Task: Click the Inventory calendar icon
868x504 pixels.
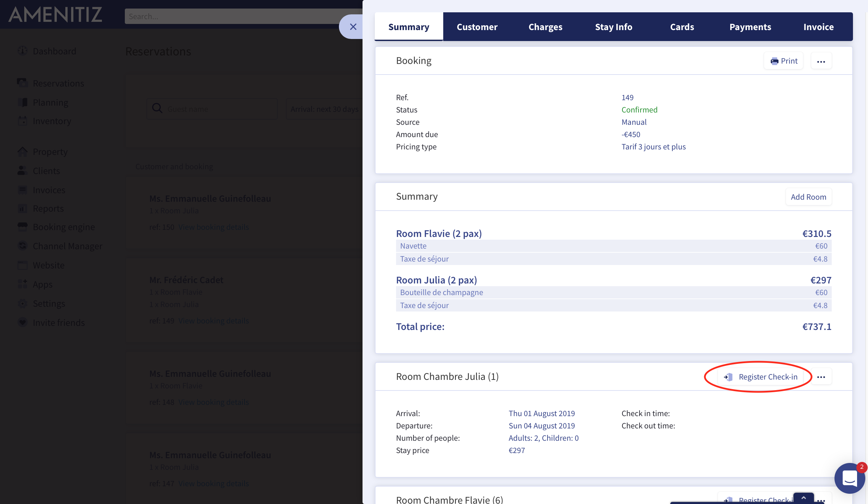Action: pyautogui.click(x=22, y=121)
